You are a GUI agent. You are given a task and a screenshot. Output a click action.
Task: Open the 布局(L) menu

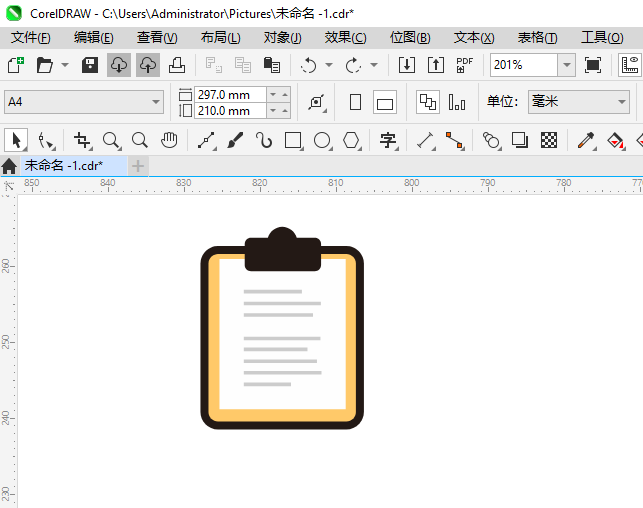coord(220,38)
